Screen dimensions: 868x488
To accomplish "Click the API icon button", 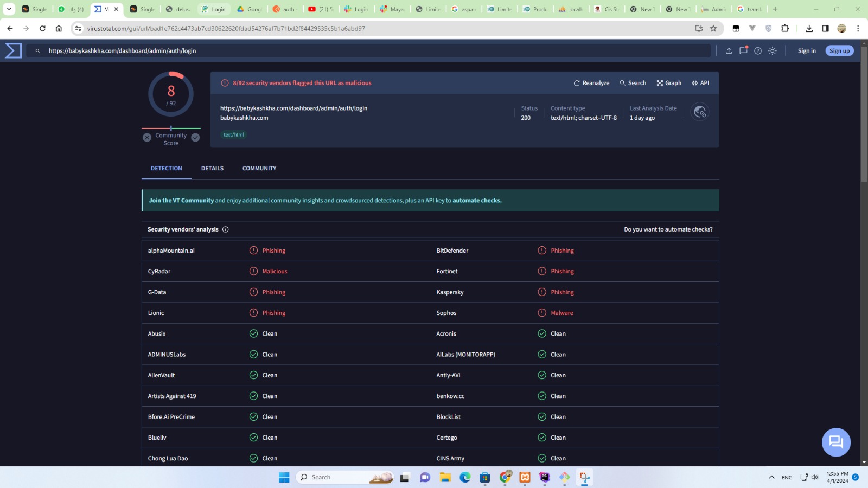I will click(700, 83).
